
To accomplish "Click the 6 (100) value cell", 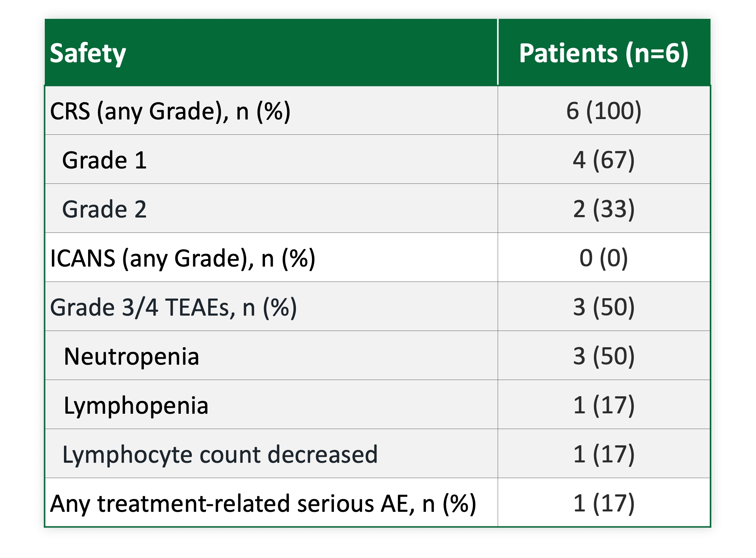I will click(x=604, y=111).
